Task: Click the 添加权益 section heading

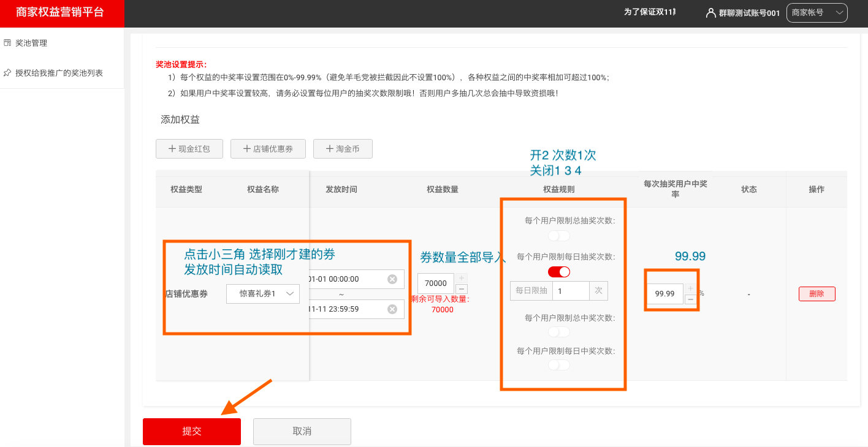Action: pos(180,119)
